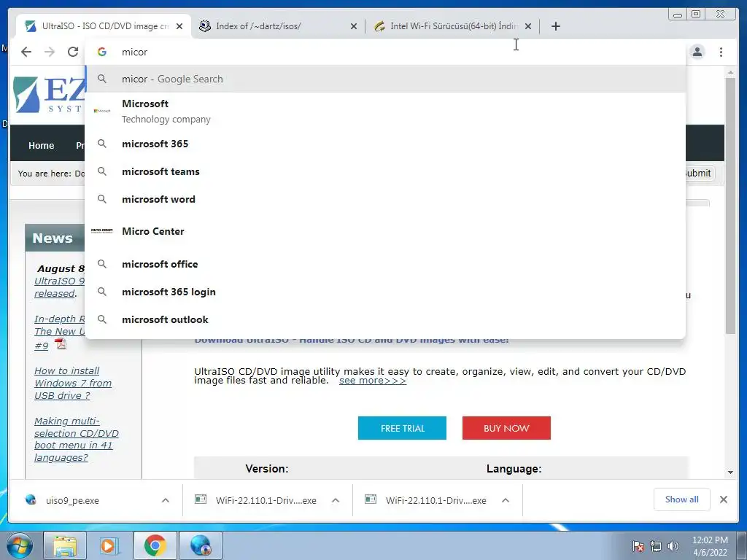Viewport: 747px width, 560px height.
Task: Expand options for uiso9_pe.exe download
Action: [166, 500]
